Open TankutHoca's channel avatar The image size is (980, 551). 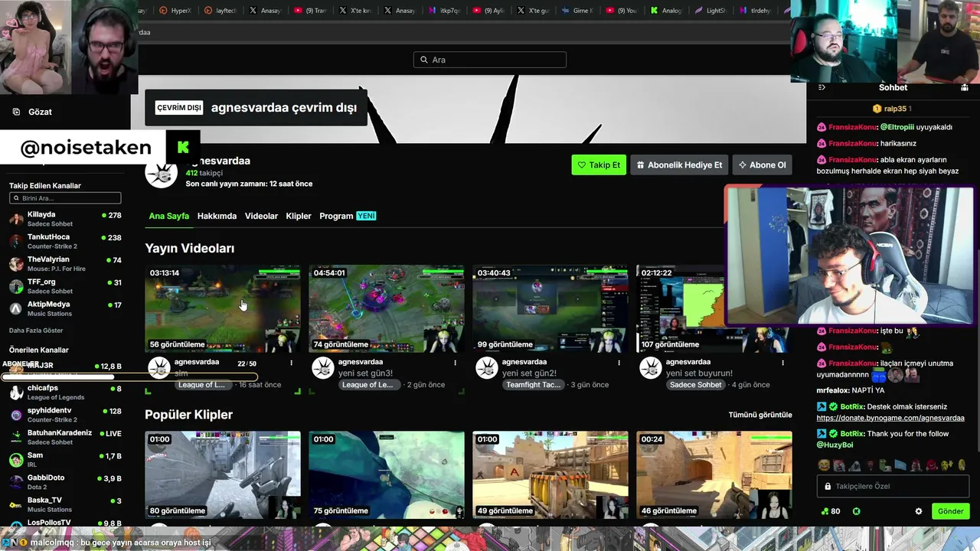[x=16, y=241]
